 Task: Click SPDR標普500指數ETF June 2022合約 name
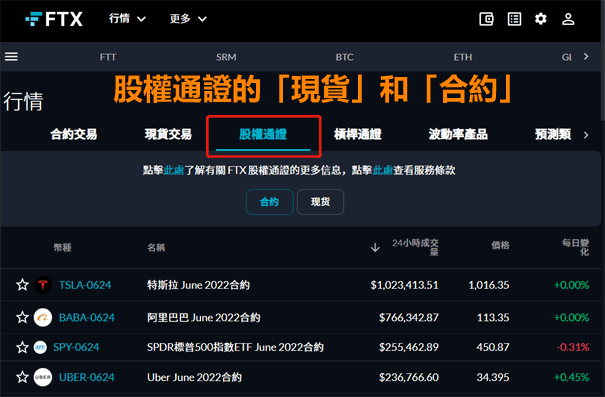[235, 347]
